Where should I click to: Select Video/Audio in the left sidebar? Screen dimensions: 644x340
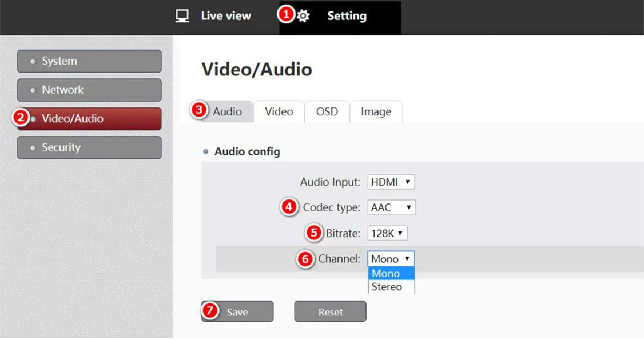tap(89, 119)
